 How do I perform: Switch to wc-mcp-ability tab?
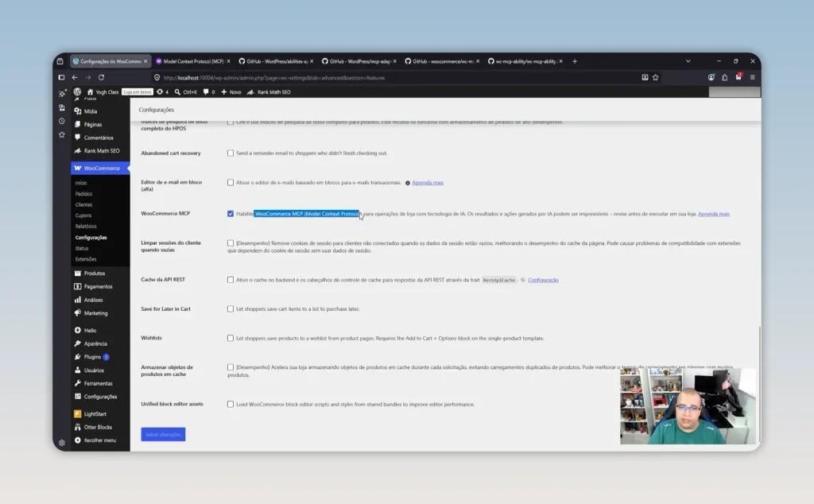(x=525, y=61)
